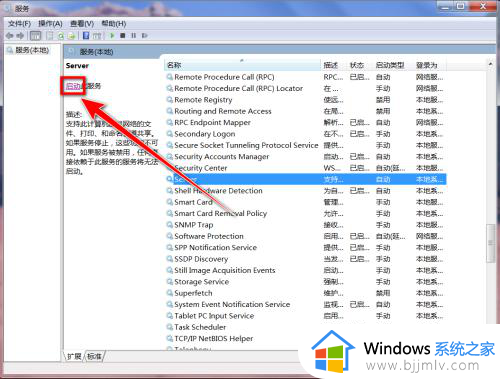Click the gear icon beside SSDP Discovery
This screenshot has width=500, height=379.
pyautogui.click(x=170, y=259)
